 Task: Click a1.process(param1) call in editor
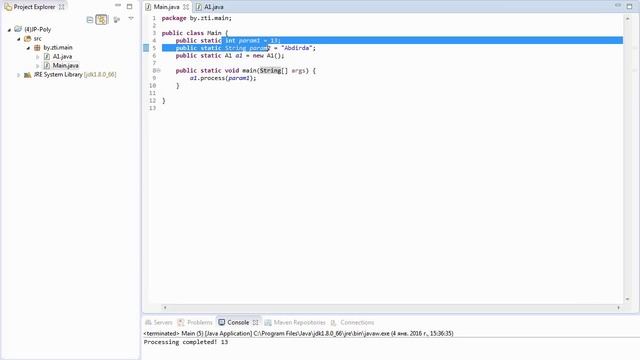[x=223, y=78]
